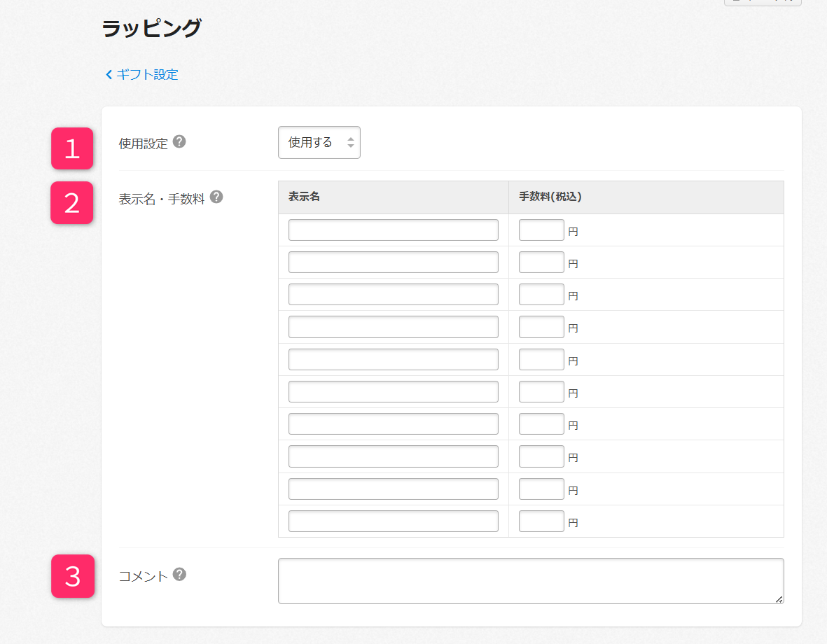Viewport: 827px width, 644px height.
Task: Click the first 表示名 input field
Action: click(393, 230)
